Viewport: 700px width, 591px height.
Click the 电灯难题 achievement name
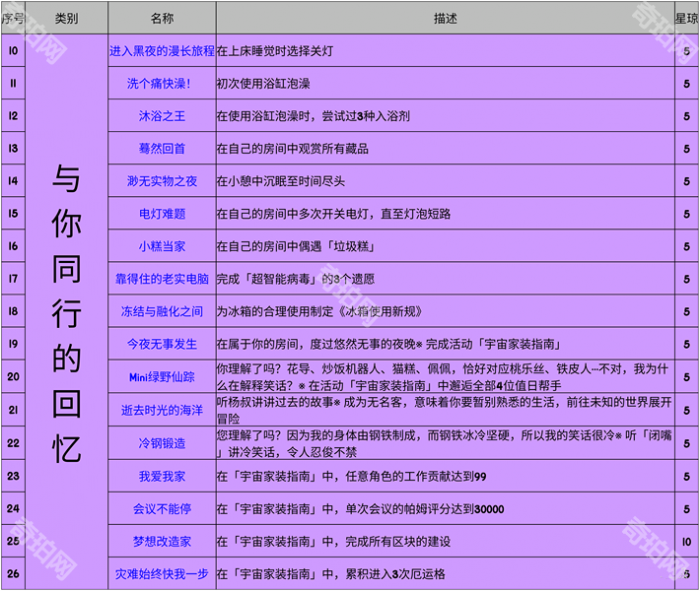(x=161, y=214)
